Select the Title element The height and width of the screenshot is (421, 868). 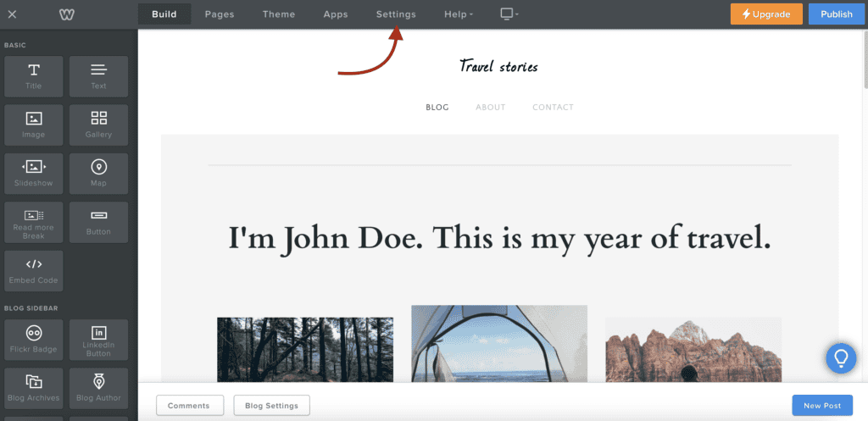tap(34, 76)
